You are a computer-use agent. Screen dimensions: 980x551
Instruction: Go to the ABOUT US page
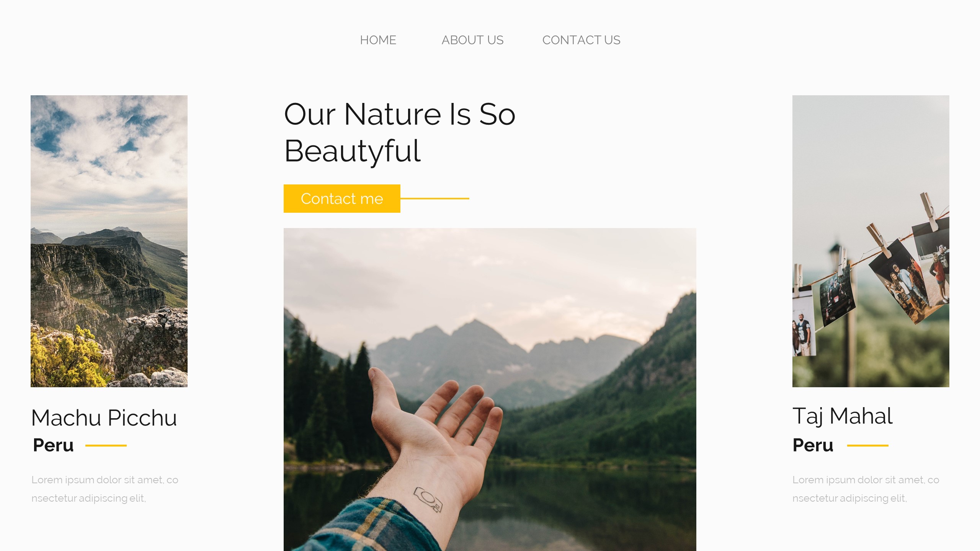(472, 40)
